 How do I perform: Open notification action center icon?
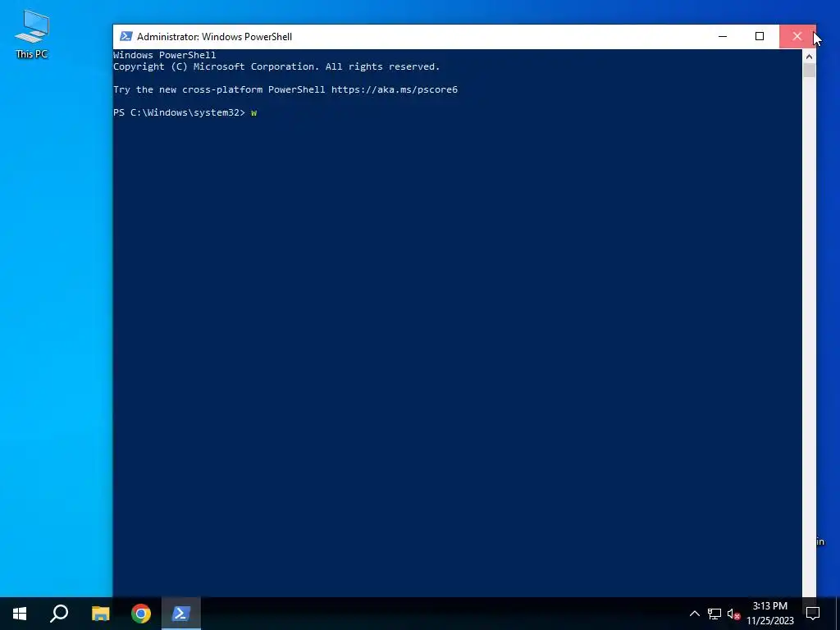click(x=813, y=614)
